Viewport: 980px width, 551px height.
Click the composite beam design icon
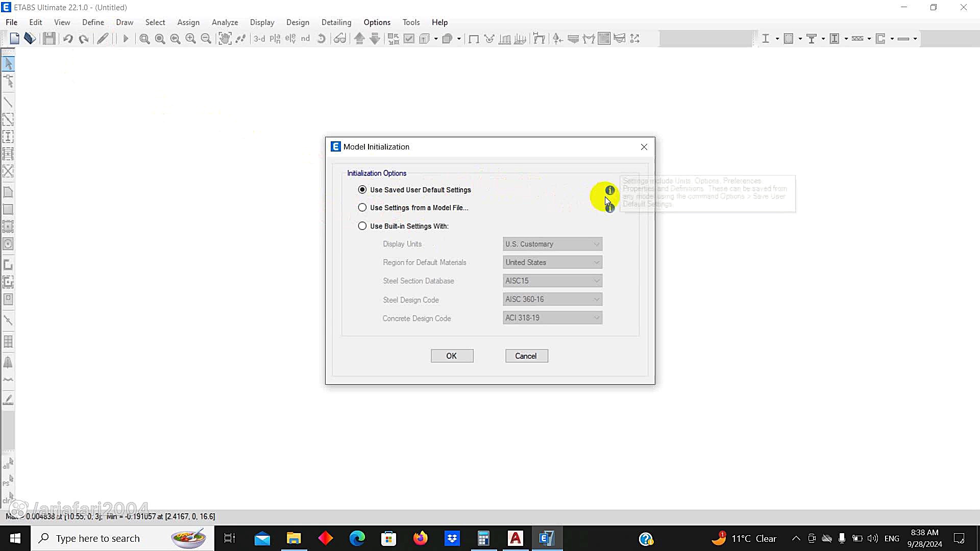pyautogui.click(x=812, y=39)
